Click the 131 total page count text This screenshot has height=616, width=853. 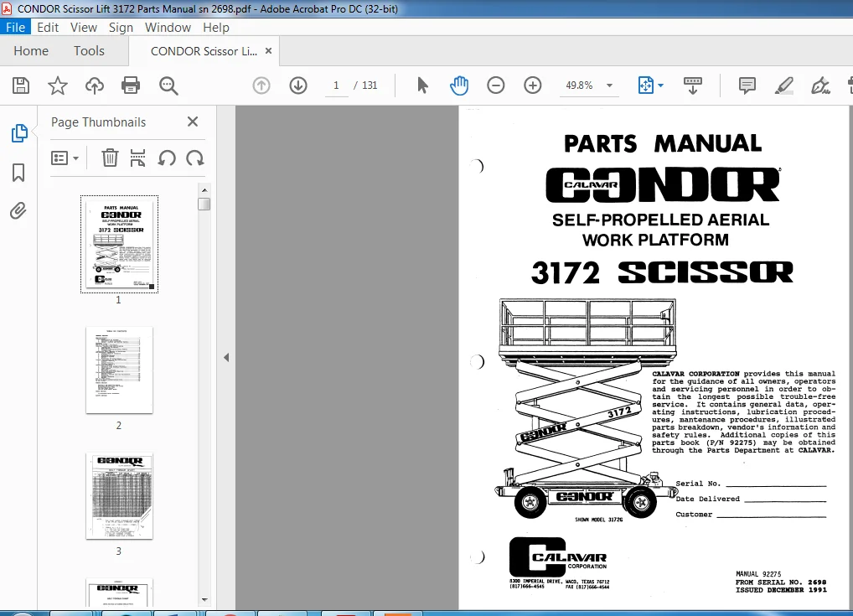point(370,85)
